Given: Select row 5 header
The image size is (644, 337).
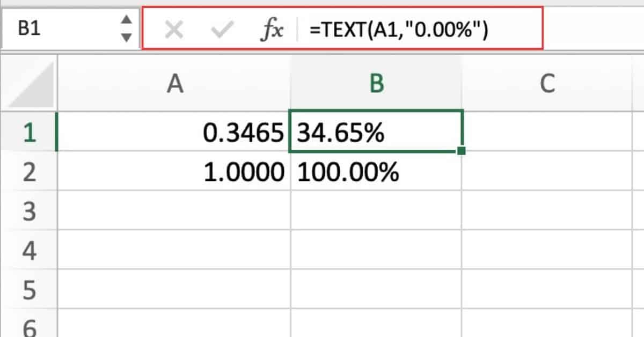Looking at the screenshot, I should [29, 290].
